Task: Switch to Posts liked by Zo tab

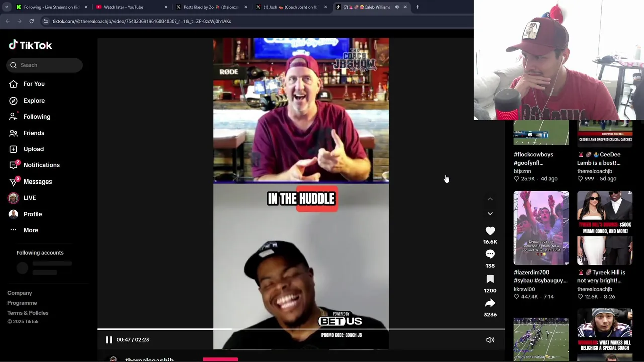Action: 210,7
